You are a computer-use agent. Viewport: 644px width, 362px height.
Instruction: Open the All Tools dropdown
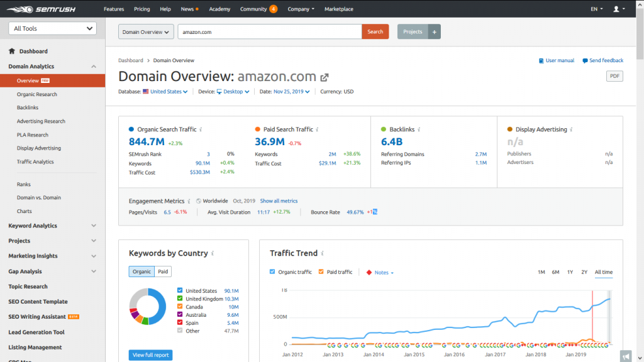(53, 28)
